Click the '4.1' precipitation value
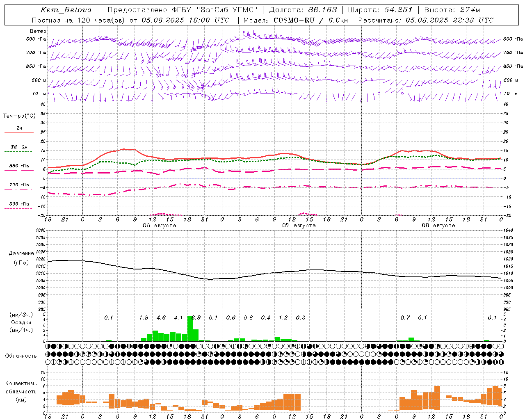This screenshot has width=525, height=420. pos(178,318)
